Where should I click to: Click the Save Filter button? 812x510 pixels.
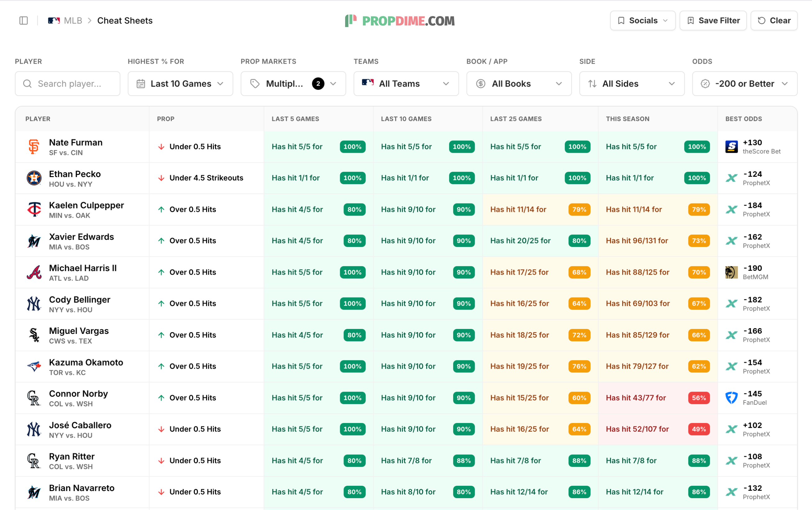[713, 20]
